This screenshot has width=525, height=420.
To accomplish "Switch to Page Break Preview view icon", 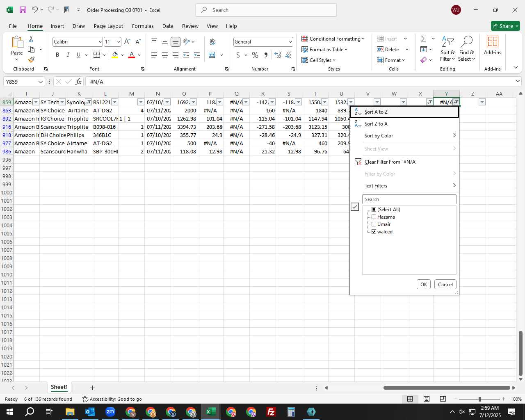I will tap(443, 399).
